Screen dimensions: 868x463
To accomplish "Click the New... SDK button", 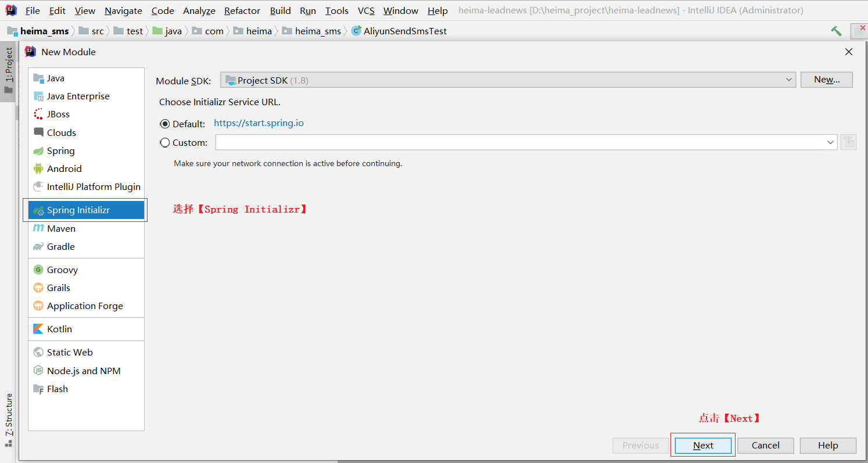I will tap(827, 80).
